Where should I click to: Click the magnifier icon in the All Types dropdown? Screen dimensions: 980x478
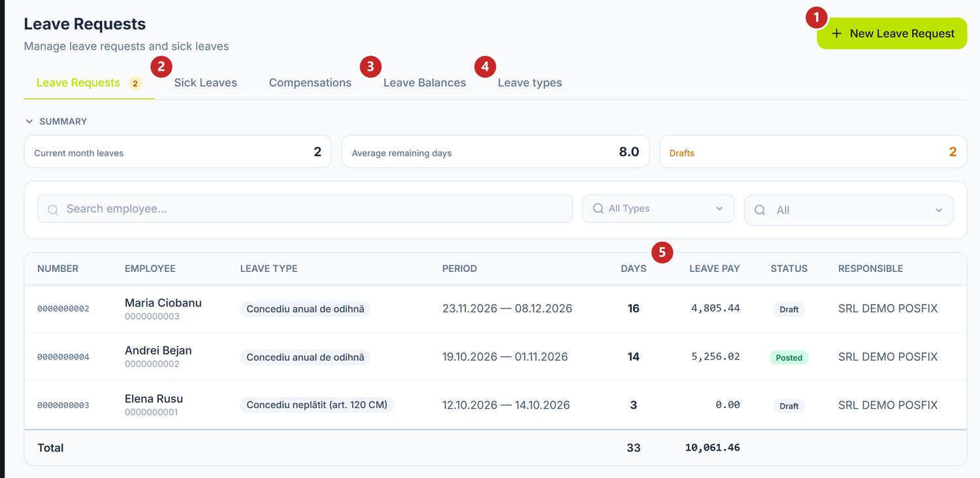tap(598, 209)
